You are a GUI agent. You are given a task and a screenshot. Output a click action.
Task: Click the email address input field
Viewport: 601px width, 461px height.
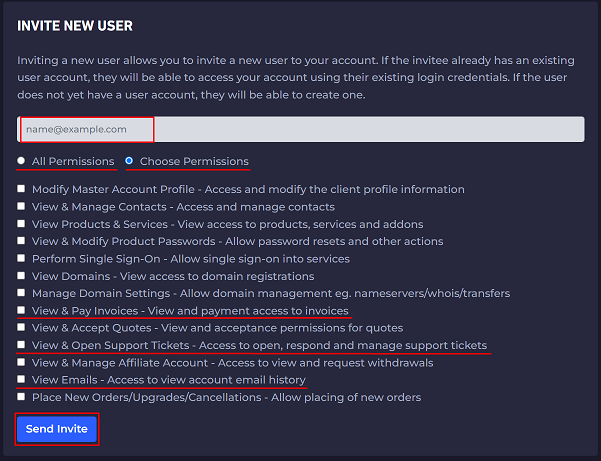point(300,129)
